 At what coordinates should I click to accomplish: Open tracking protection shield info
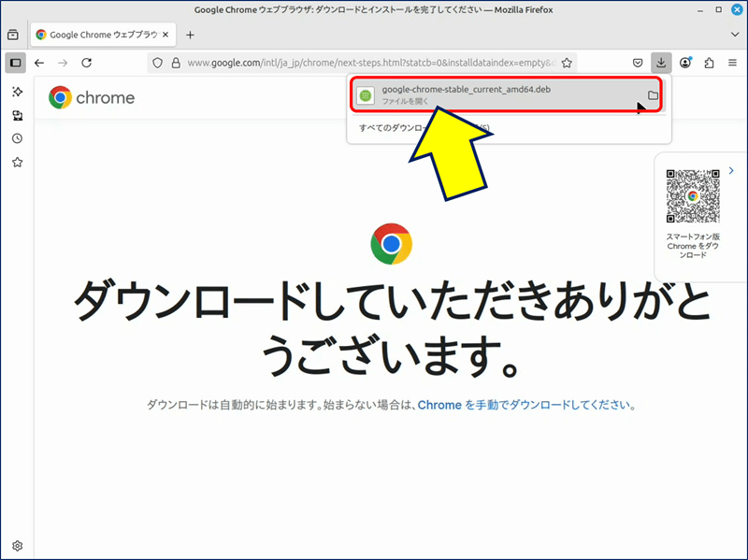point(157,63)
